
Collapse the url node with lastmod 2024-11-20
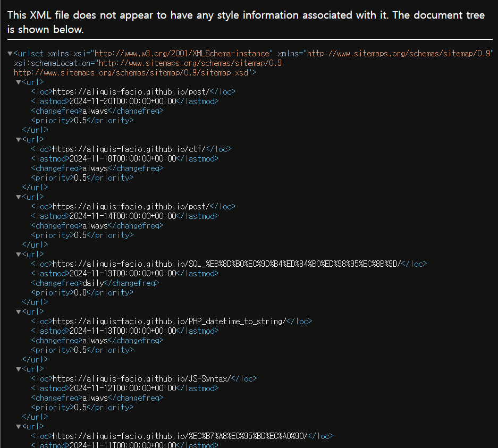[19, 82]
